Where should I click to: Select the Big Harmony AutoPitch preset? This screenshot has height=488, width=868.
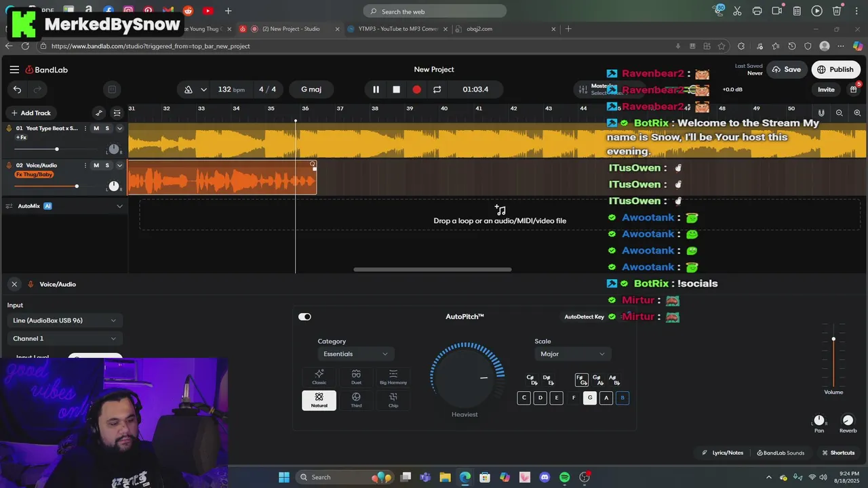pos(393,378)
